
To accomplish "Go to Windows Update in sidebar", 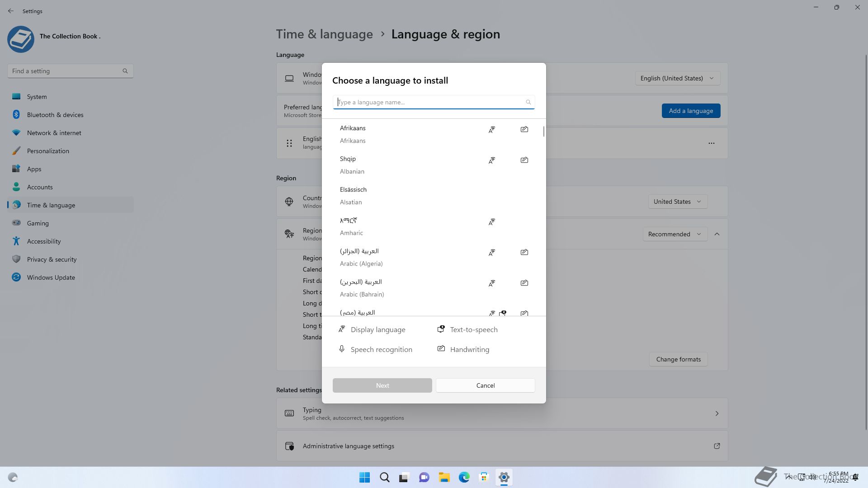I will (x=51, y=277).
